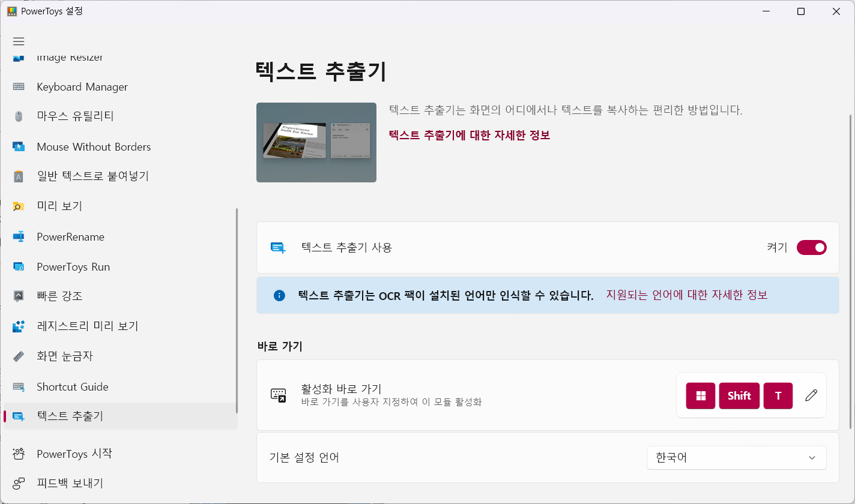Select Mouse Without Borders in the sidebar
The image size is (855, 504).
(x=121, y=146)
